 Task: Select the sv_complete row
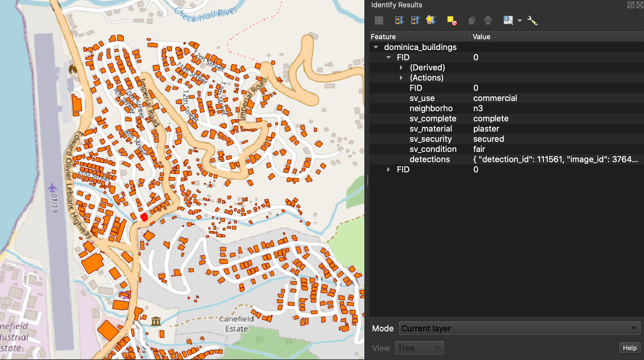click(506, 119)
